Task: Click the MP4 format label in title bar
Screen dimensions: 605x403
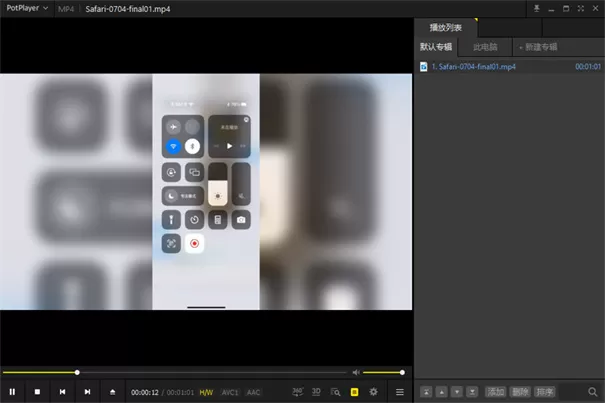Action: coord(66,9)
